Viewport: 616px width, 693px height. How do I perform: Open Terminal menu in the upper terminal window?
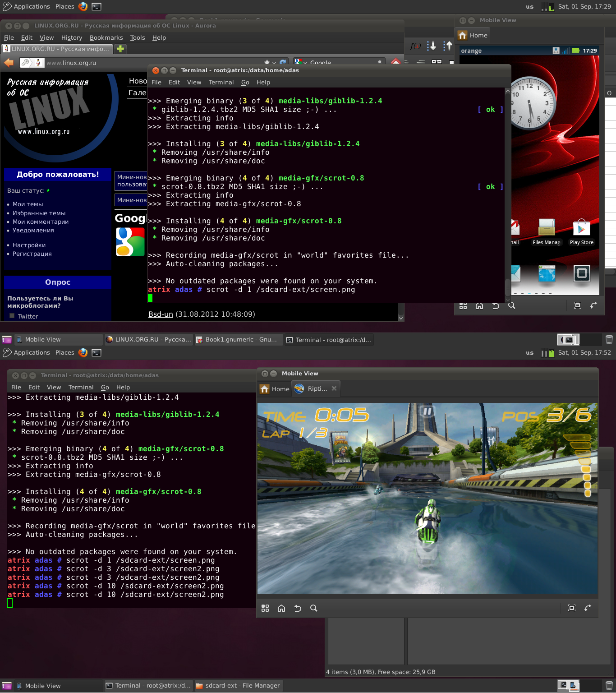221,82
